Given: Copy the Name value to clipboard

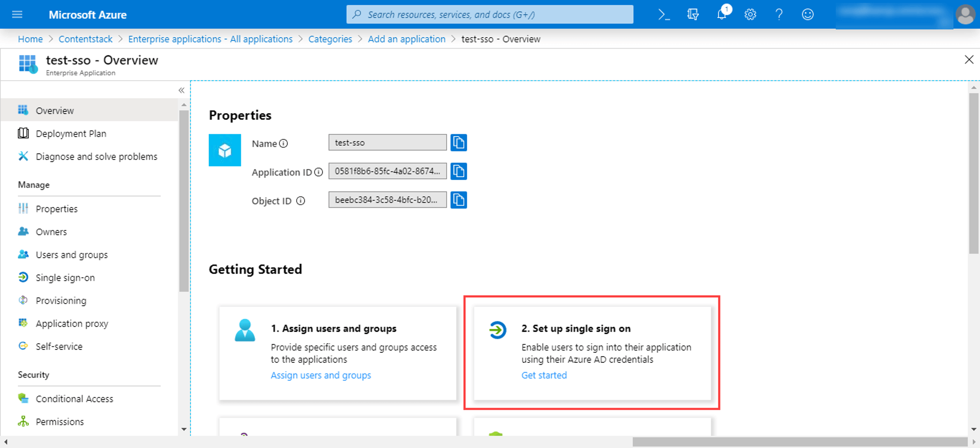Looking at the screenshot, I should [x=458, y=143].
